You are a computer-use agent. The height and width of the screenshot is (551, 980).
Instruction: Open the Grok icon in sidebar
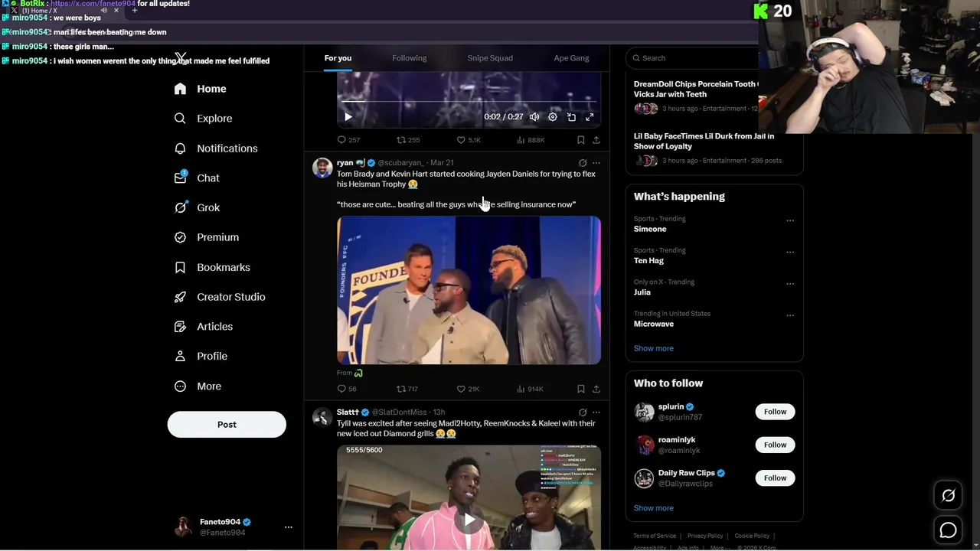(x=180, y=207)
